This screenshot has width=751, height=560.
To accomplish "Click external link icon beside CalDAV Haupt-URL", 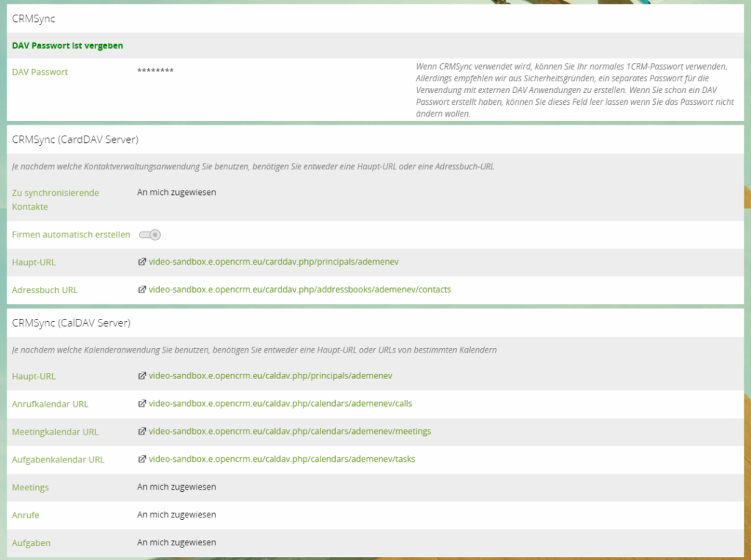I will [142, 376].
